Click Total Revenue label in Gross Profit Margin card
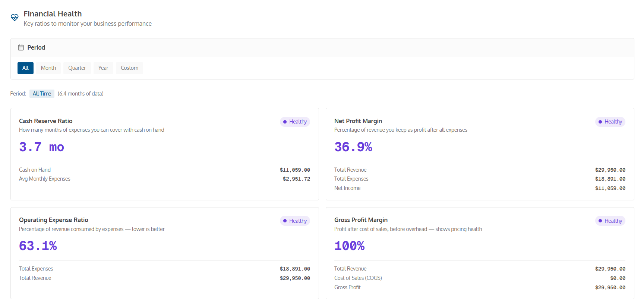This screenshot has width=644, height=306. (350, 269)
